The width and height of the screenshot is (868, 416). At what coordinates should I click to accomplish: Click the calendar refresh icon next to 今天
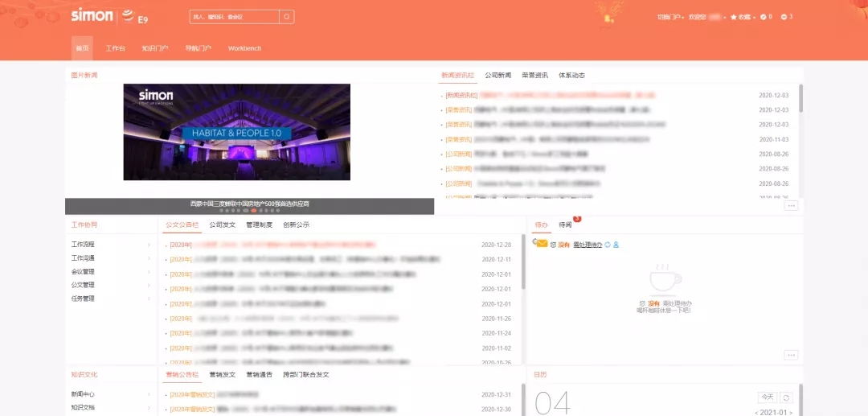point(786,397)
